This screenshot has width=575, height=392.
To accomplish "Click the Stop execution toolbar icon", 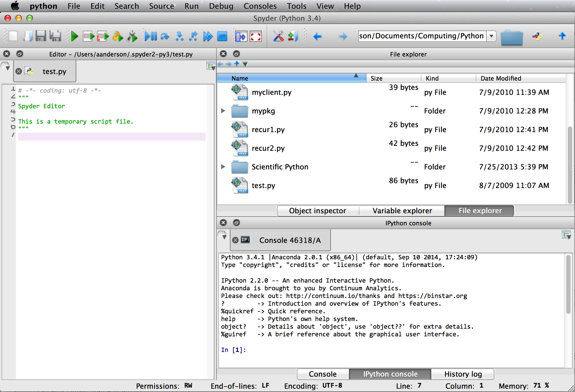I will [222, 36].
